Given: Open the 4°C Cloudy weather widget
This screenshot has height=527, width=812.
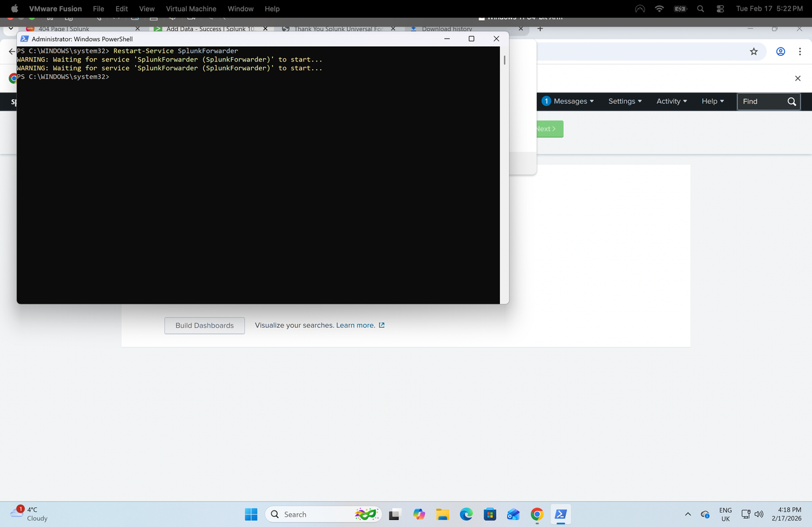Looking at the screenshot, I should pyautogui.click(x=29, y=514).
